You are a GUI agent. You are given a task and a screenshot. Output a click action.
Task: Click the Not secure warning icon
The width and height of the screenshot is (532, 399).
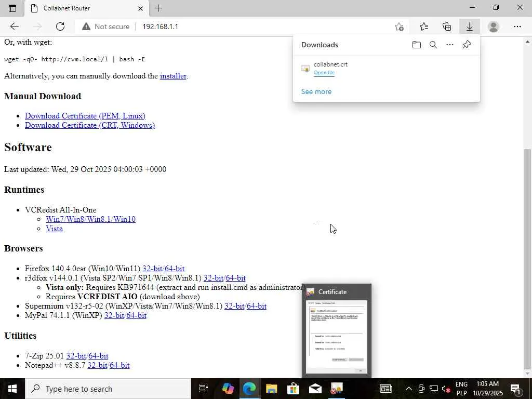click(86, 26)
